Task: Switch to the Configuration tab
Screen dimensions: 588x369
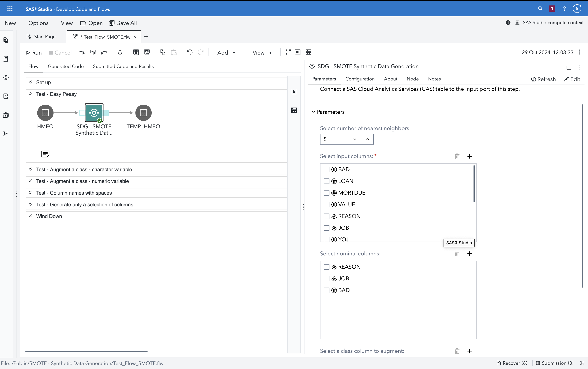Action: (x=360, y=79)
